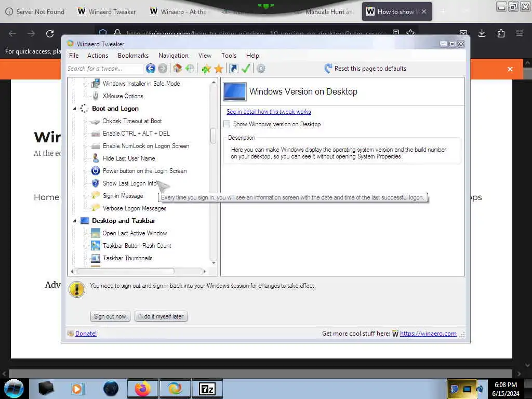
Task: Click Reset this page to defaults label
Action: point(370,69)
